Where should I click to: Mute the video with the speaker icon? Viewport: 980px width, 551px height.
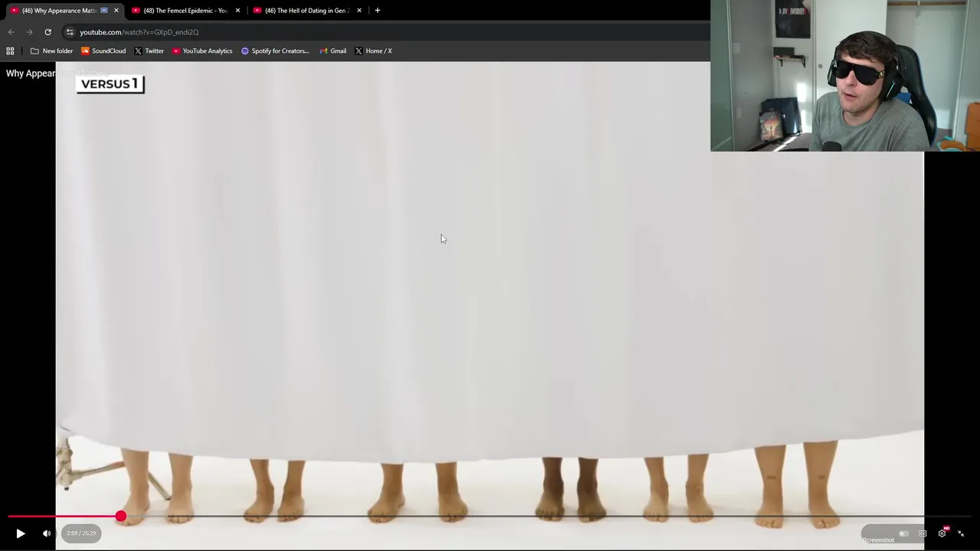tap(47, 533)
